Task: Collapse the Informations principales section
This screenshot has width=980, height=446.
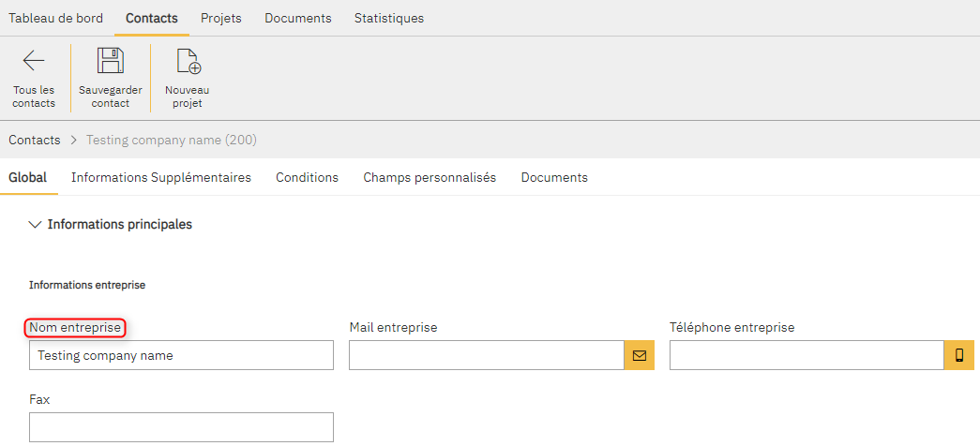Action: pyautogui.click(x=36, y=225)
